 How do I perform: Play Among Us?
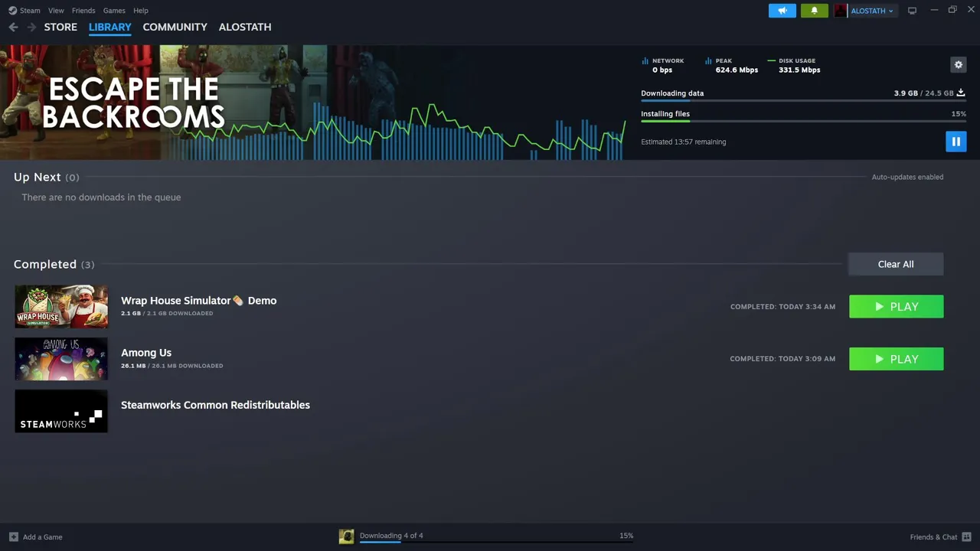(896, 359)
